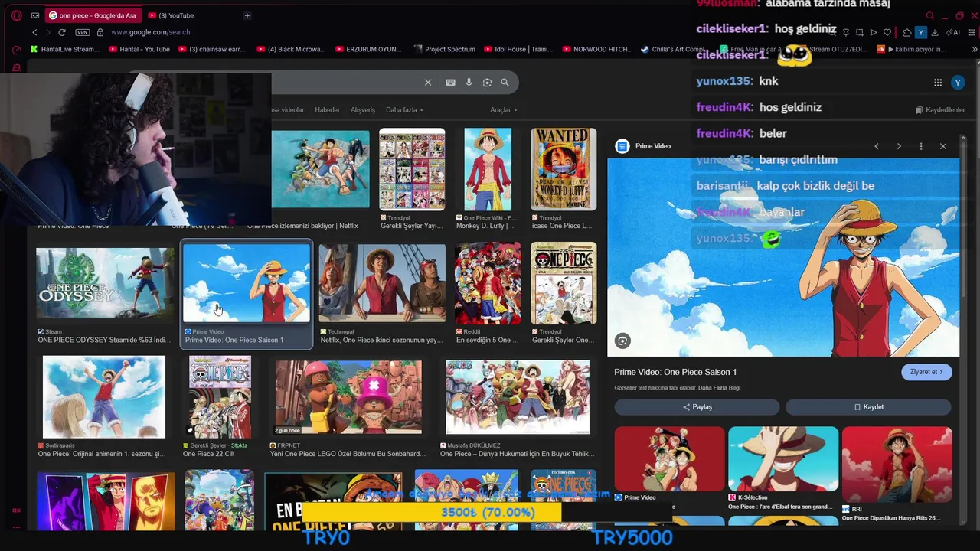Screen dimensions: 980x551
Task: Open the Opera main menu logo
Action: [17, 15]
